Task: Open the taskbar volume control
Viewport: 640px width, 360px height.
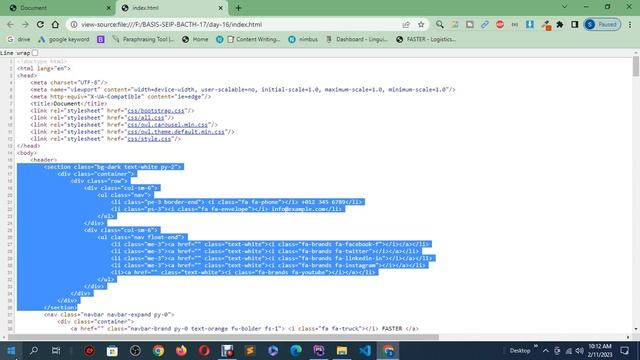Action: point(580,351)
